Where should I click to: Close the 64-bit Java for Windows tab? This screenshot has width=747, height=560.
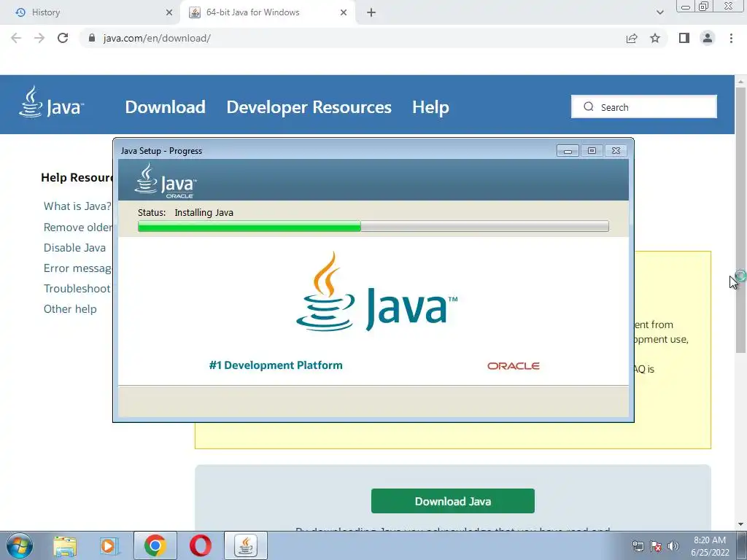(x=344, y=12)
